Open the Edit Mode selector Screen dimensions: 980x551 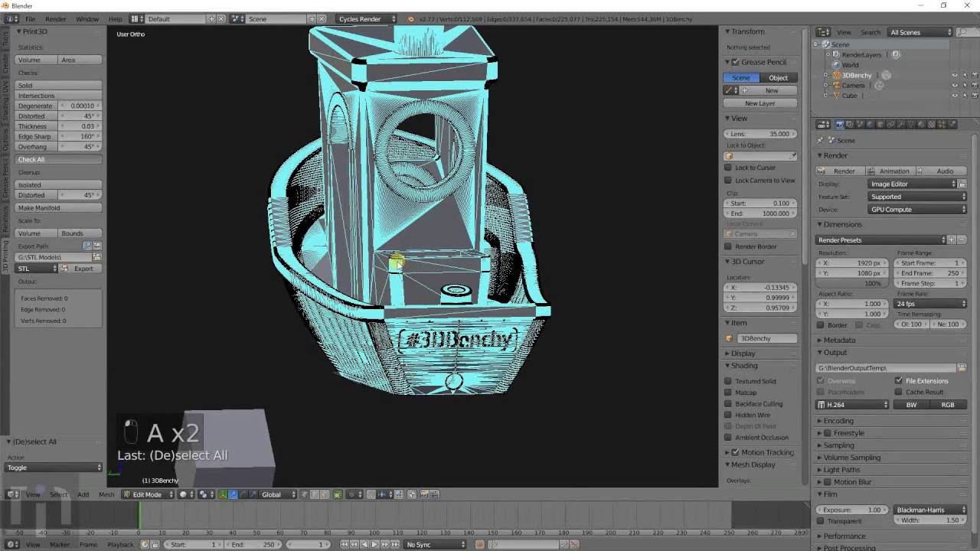[149, 494]
